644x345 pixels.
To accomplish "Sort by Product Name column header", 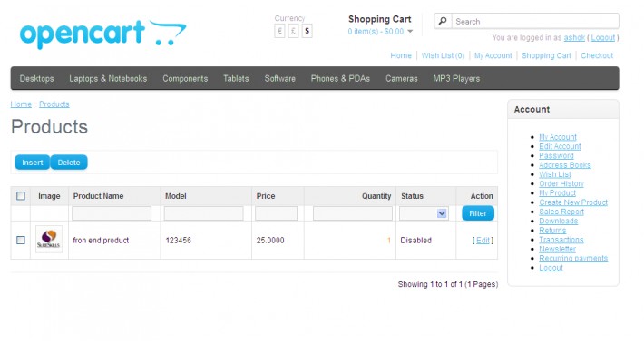I will click(98, 196).
